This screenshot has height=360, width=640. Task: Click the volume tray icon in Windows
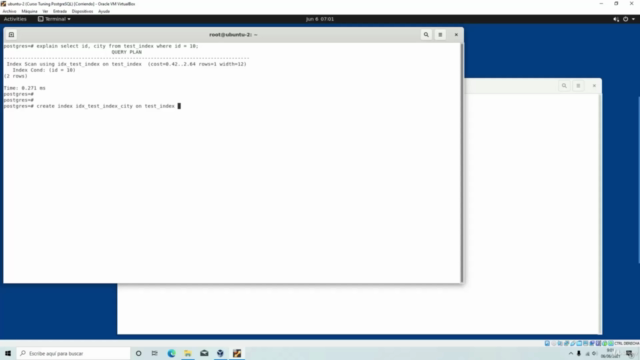pyautogui.click(x=594, y=353)
